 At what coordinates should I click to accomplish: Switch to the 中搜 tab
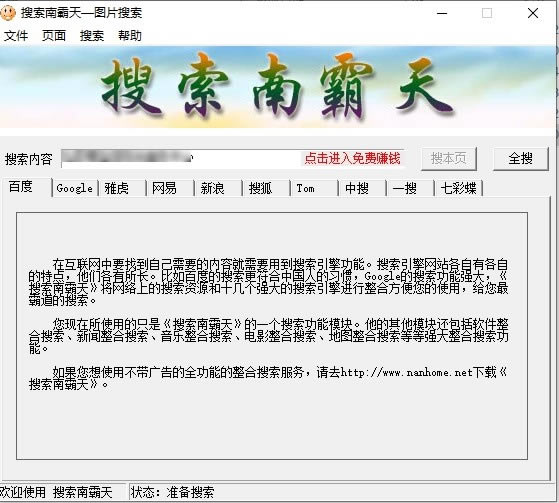362,188
